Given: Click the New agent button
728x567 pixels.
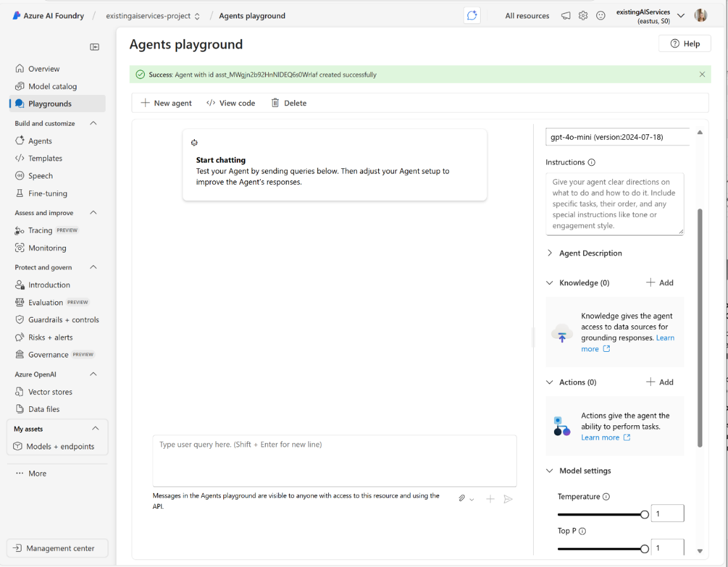Looking at the screenshot, I should [166, 103].
